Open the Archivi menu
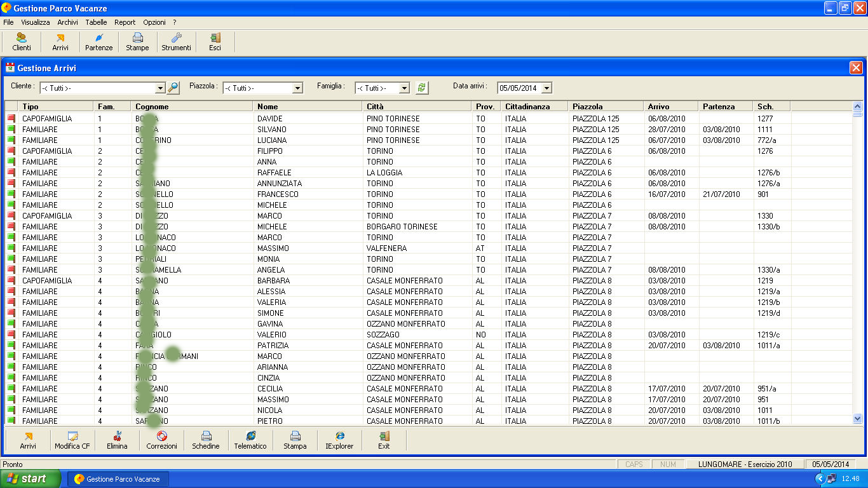The image size is (868, 488). tap(67, 22)
